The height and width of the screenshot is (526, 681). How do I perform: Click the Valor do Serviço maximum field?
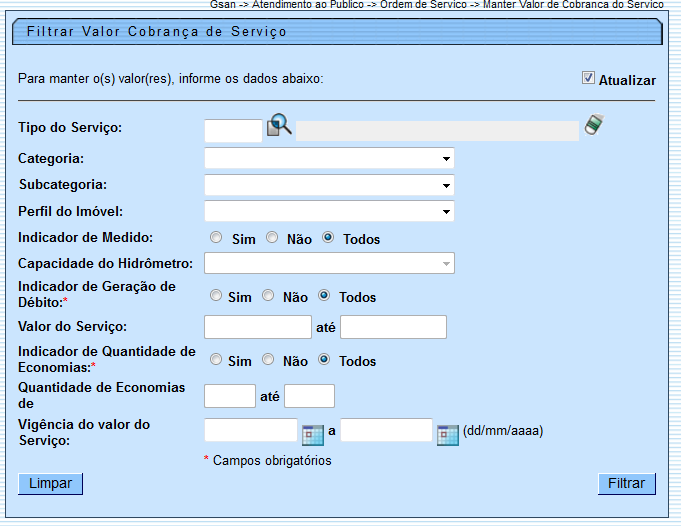[x=393, y=327]
